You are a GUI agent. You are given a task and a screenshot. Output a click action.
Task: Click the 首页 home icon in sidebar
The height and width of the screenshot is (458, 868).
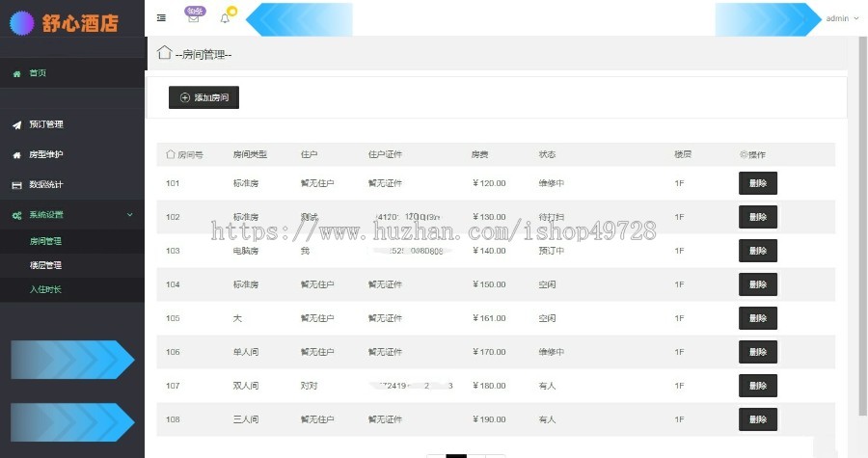pos(16,73)
